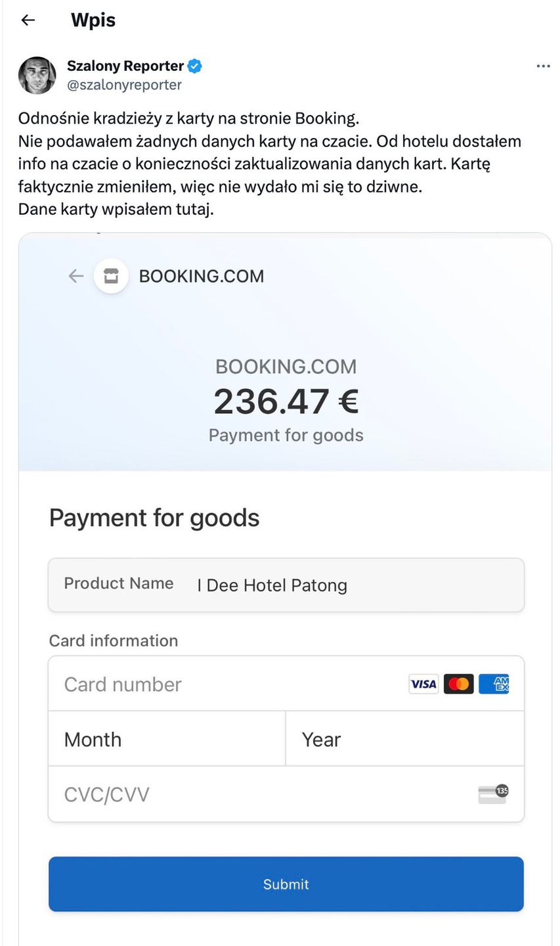Click the Mastercard logo
This screenshot has height=946, width=560.
(458, 684)
